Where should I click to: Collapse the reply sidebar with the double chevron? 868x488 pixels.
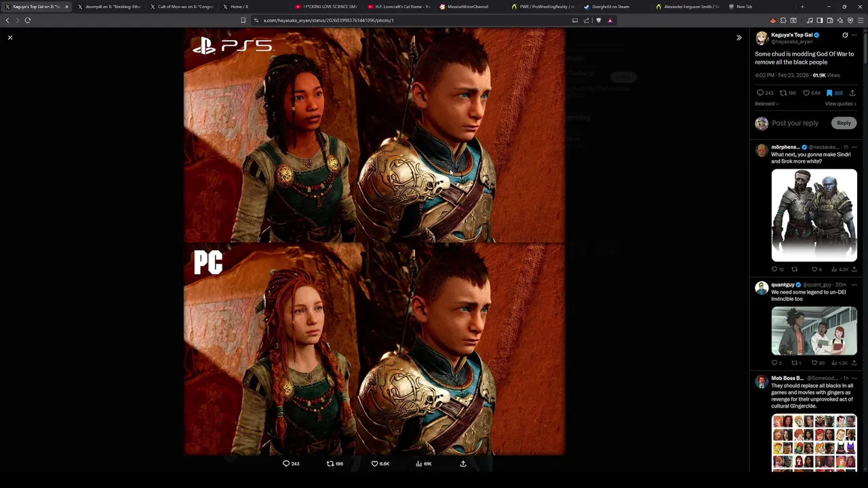point(739,37)
